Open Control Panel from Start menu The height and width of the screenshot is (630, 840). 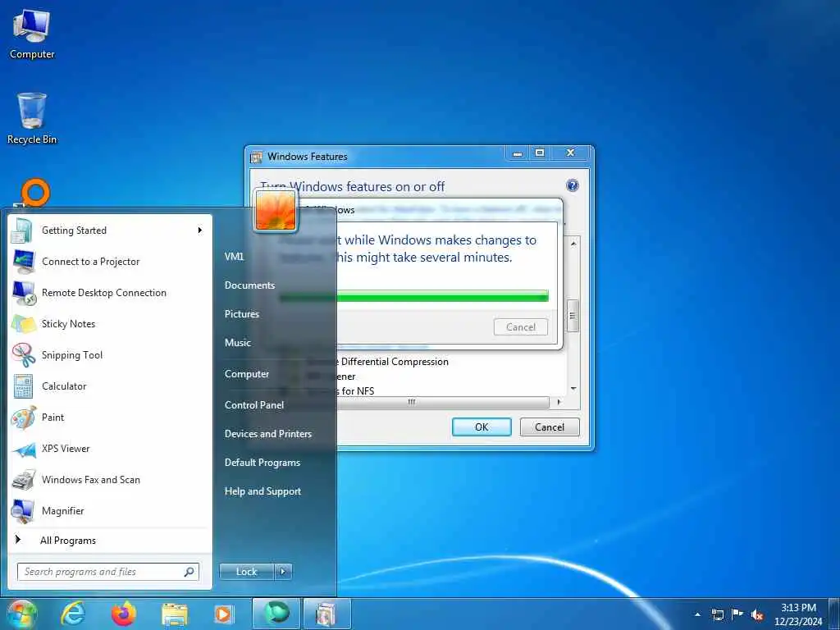click(x=254, y=405)
